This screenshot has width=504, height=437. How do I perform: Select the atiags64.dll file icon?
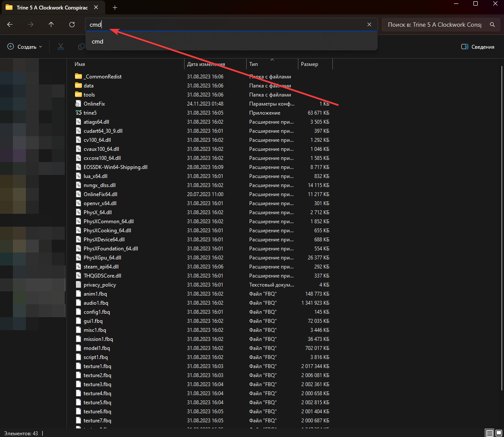pos(78,122)
